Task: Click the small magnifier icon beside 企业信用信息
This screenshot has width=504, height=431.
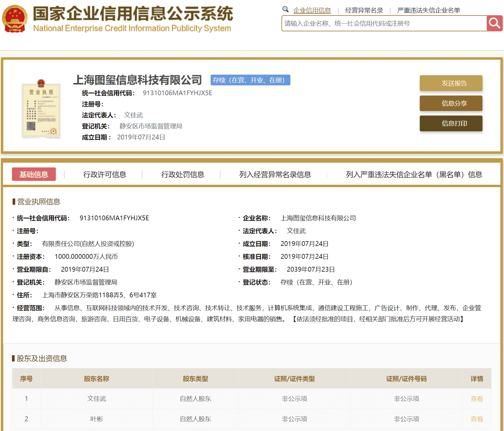Action: pyautogui.click(x=286, y=9)
